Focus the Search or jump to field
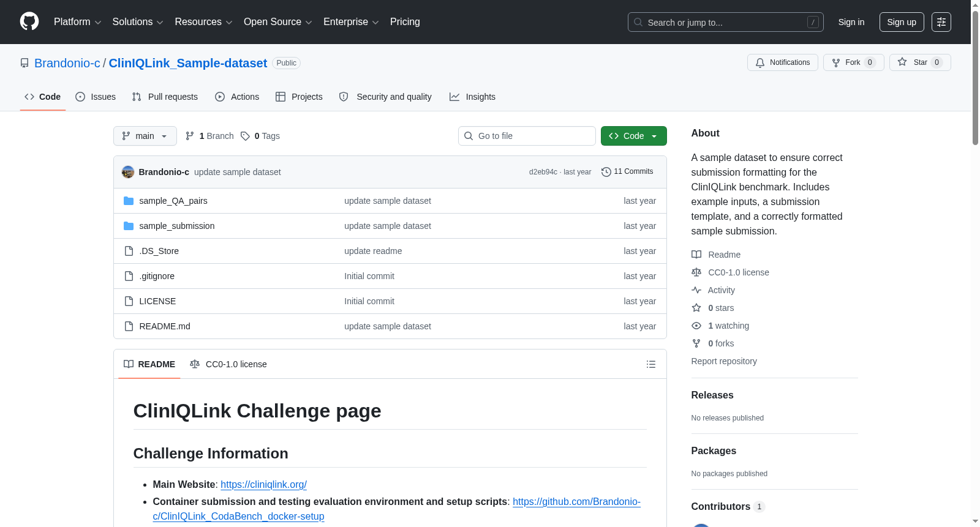The height and width of the screenshot is (527, 980). coord(726,22)
